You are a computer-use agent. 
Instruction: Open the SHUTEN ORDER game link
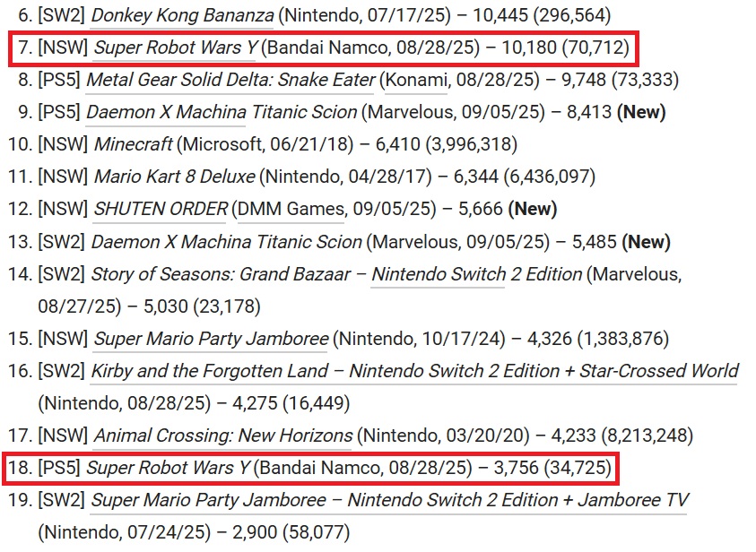(x=160, y=209)
